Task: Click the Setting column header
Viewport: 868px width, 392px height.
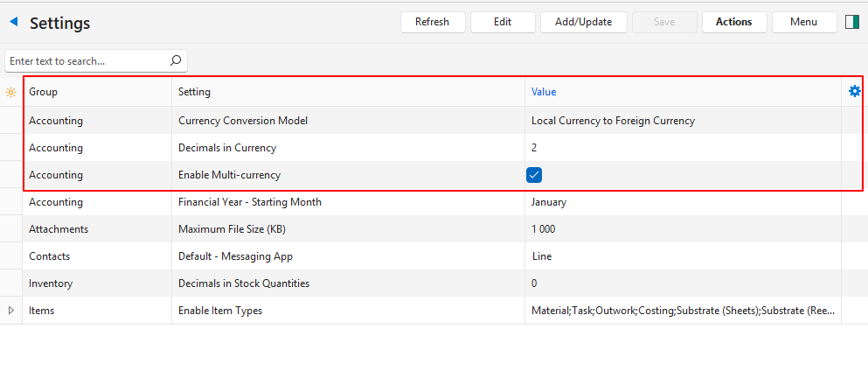Action: coord(194,92)
